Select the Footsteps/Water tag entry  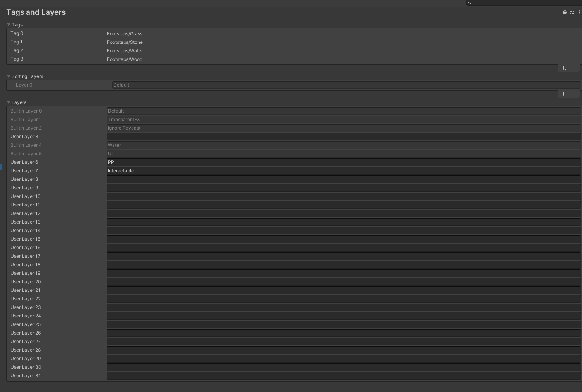point(125,51)
